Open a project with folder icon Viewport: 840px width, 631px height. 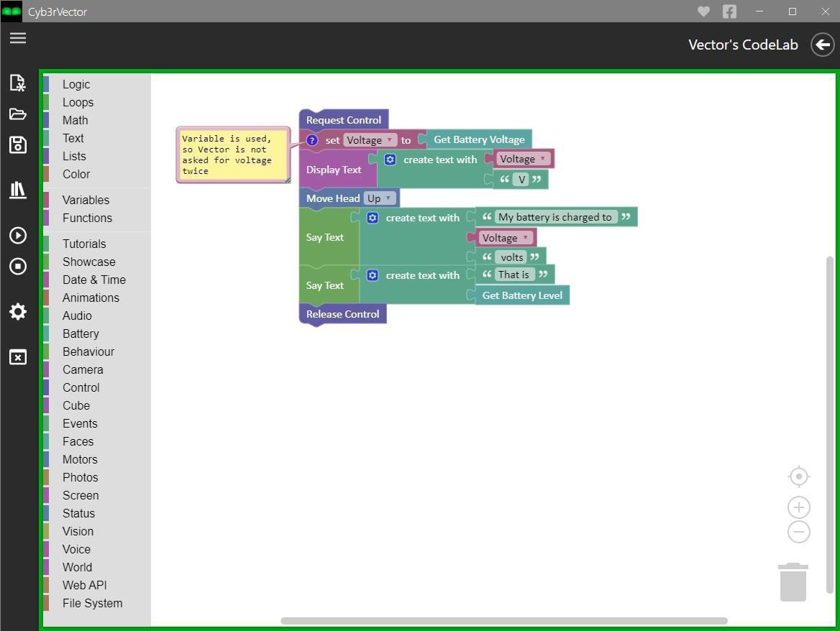(18, 114)
